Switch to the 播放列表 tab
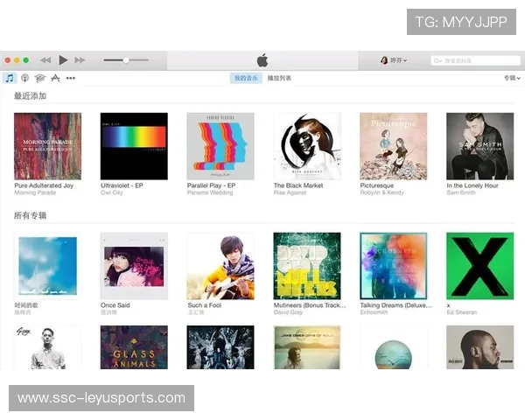Image resolution: width=525 pixels, height=420 pixels. [x=279, y=78]
